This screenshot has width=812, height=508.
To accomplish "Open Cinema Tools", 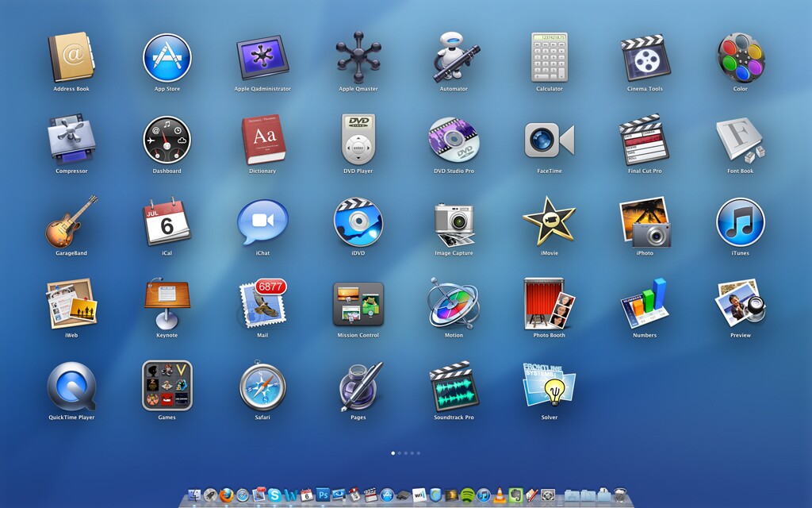I will coord(645,57).
